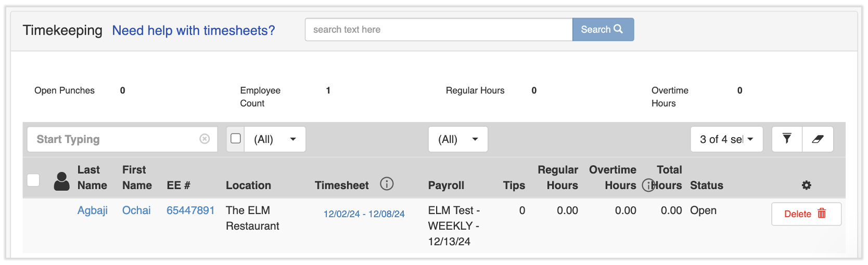Click the info icon beside Timesheet header

(387, 184)
